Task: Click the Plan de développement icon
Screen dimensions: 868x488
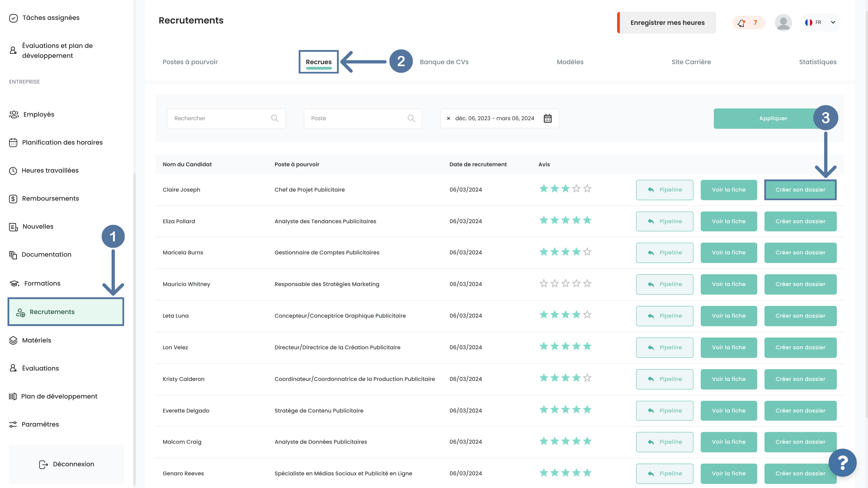Action: click(13, 396)
